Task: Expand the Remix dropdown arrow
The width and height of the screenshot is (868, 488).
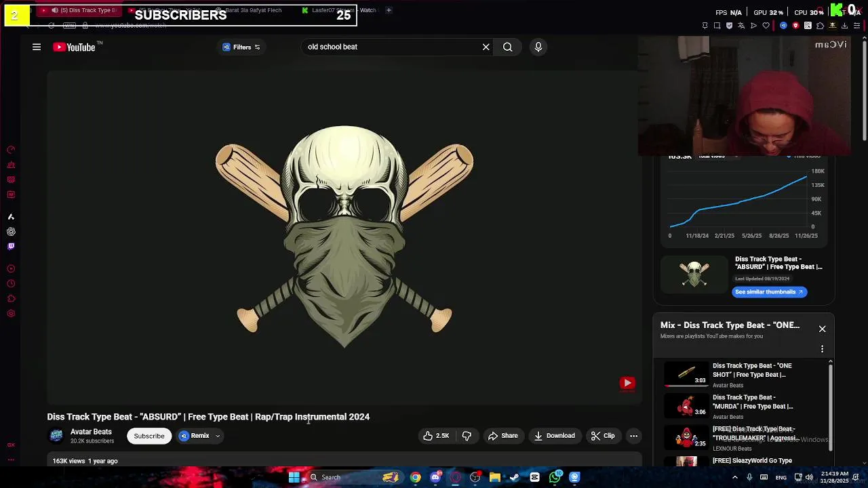Action: (x=218, y=436)
